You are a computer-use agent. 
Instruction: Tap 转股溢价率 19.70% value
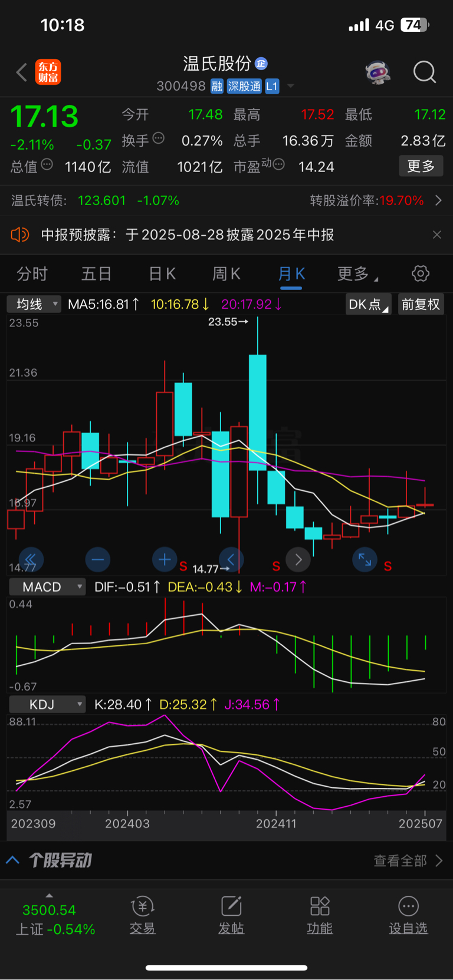click(402, 200)
